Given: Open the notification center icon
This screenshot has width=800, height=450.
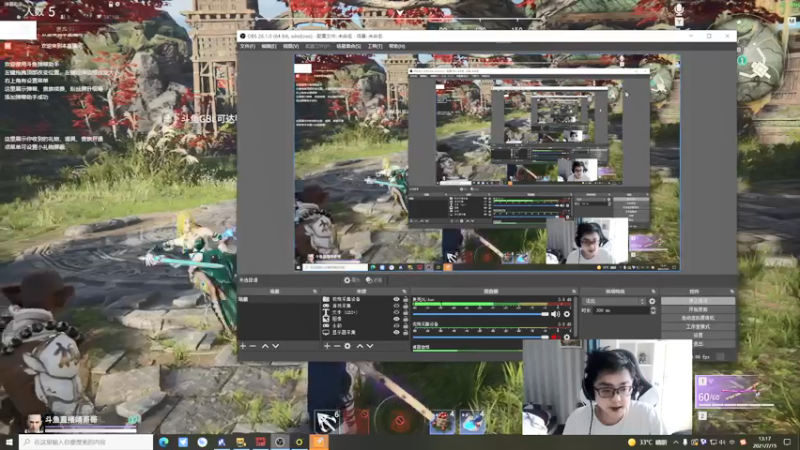Looking at the screenshot, I should 787,442.
